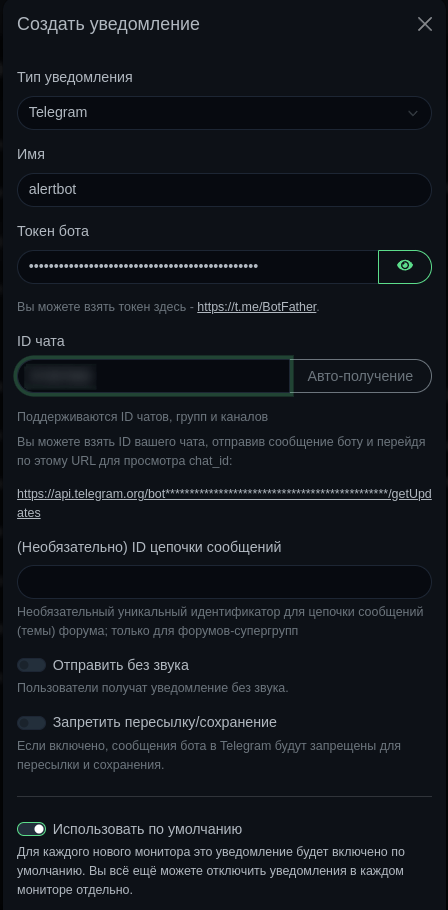Disable the Использовать по умолчанию toggle
Viewport: 448px width, 910px height.
[x=31, y=829]
